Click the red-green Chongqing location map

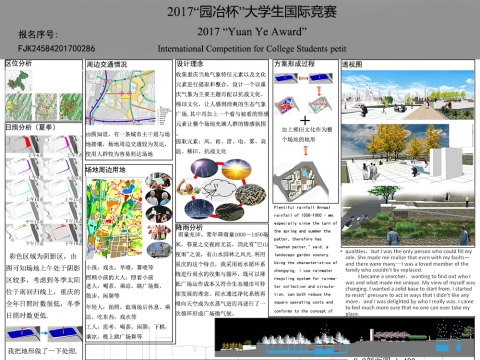(x=19, y=81)
